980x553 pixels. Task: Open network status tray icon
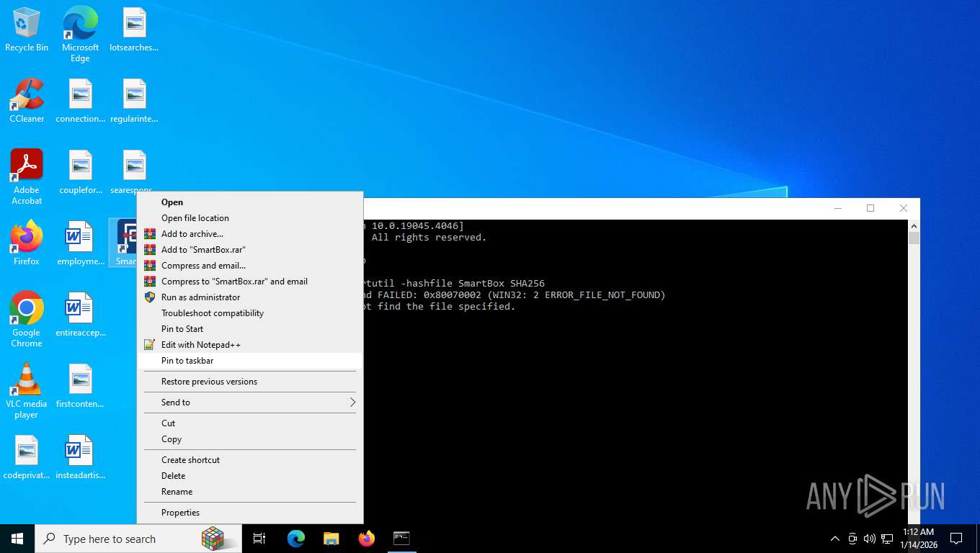tap(887, 539)
